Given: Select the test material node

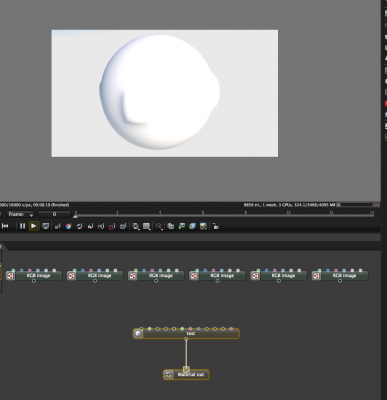Looking at the screenshot, I should 186,333.
